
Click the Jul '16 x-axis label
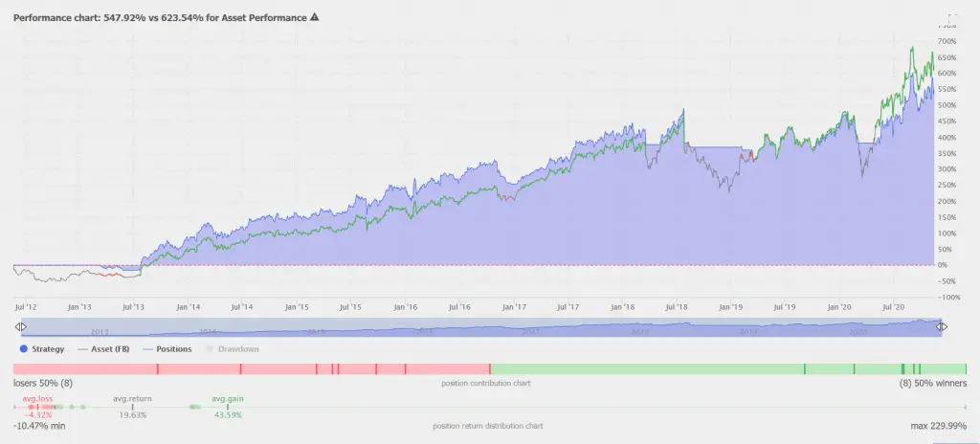459,307
